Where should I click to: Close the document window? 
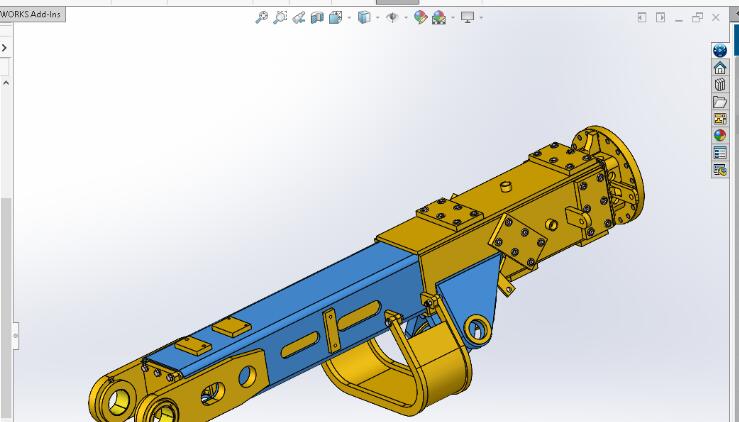tap(715, 18)
